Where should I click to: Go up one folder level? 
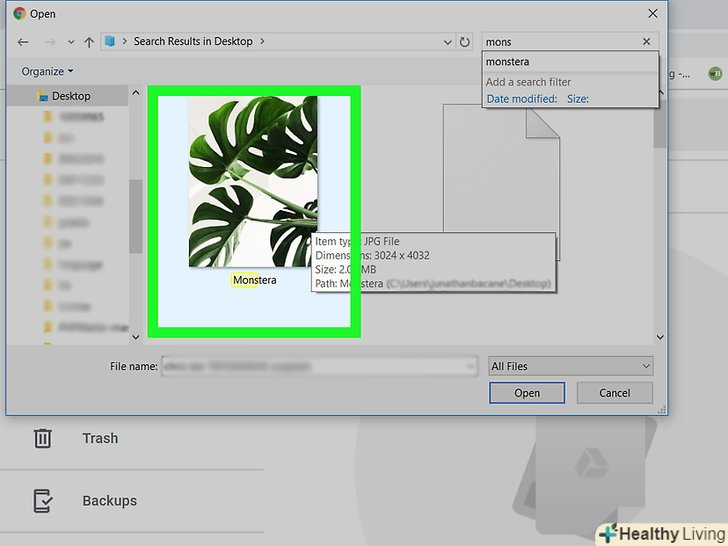(89, 42)
